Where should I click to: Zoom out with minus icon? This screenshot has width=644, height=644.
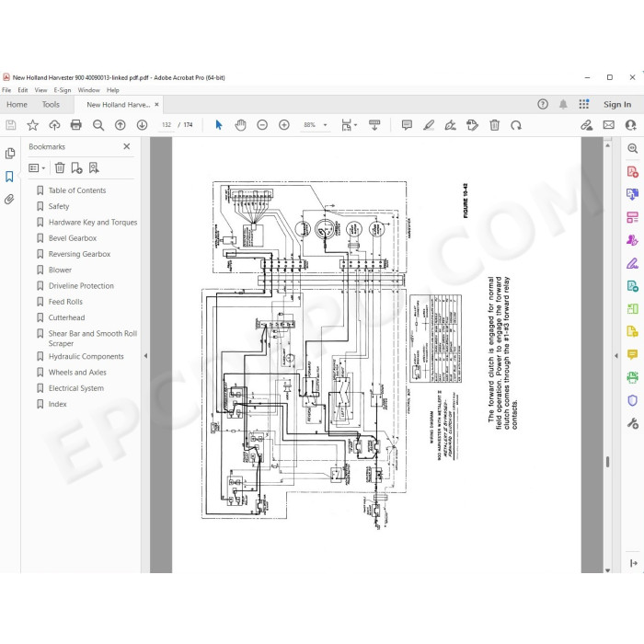262,125
